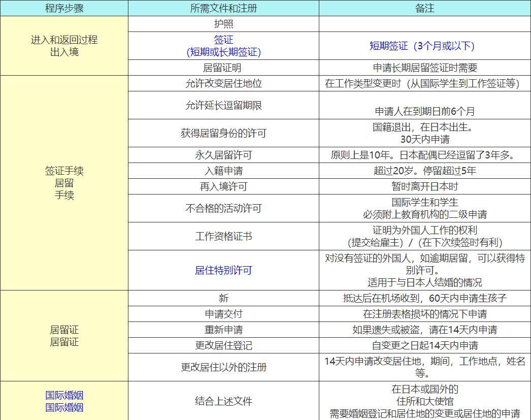This screenshot has height=420, width=531.
Task: Click the 备注 column header
Action: (x=424, y=9)
